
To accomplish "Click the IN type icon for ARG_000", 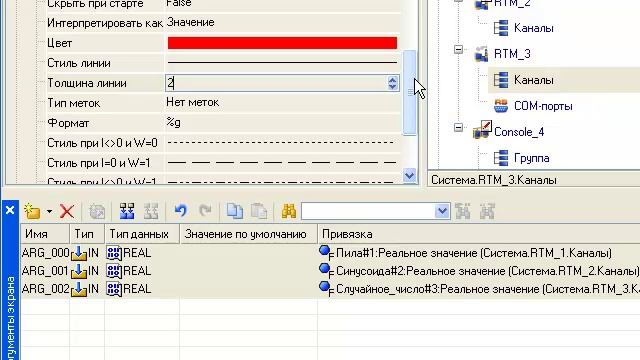I will (79, 253).
